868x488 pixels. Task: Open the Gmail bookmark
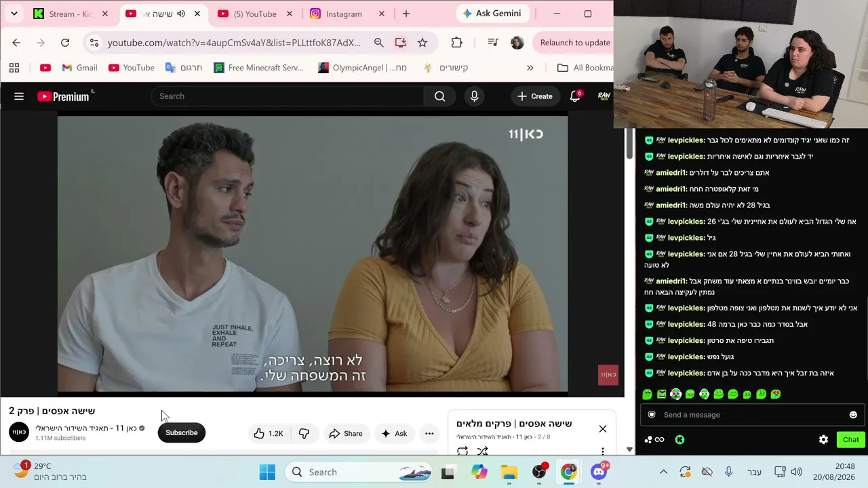coord(79,68)
